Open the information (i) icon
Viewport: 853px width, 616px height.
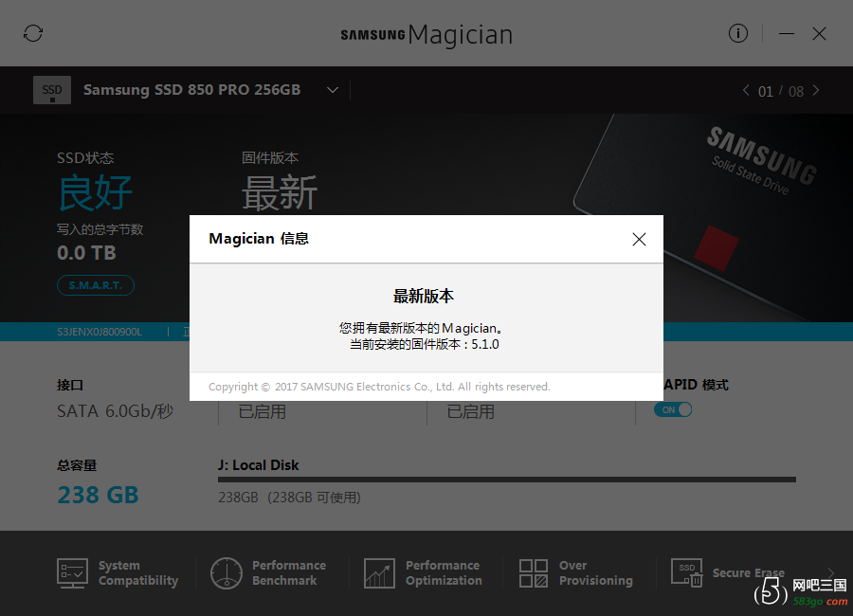click(737, 33)
